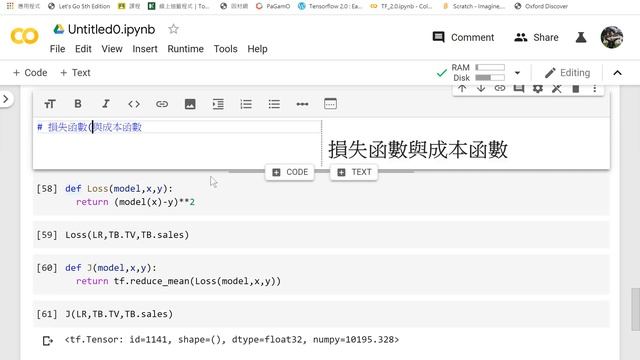Open the File menu
Viewport: 640px width, 360px height.
pos(58,49)
